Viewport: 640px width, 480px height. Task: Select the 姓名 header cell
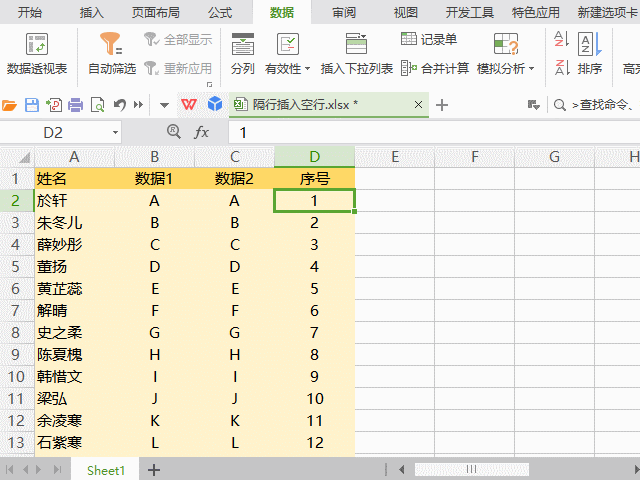click(x=74, y=179)
